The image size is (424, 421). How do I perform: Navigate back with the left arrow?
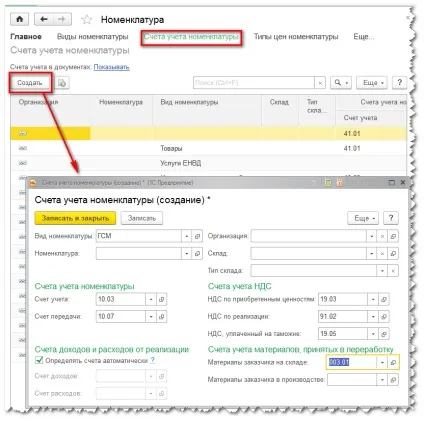point(44,19)
